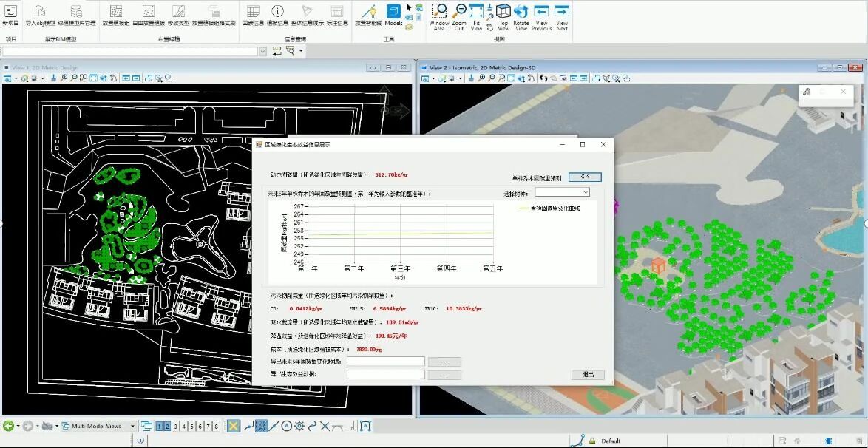Viewport: 868px width, 448px height.
Task: Click the browse button for 导出生态效益数据
Action: [x=444, y=375]
